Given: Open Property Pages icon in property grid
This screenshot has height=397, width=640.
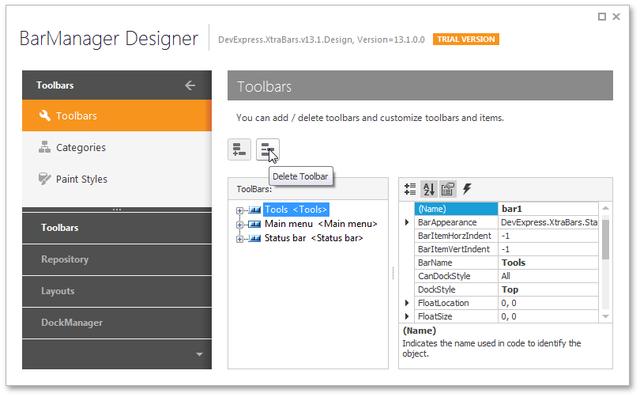Looking at the screenshot, I should point(448,189).
